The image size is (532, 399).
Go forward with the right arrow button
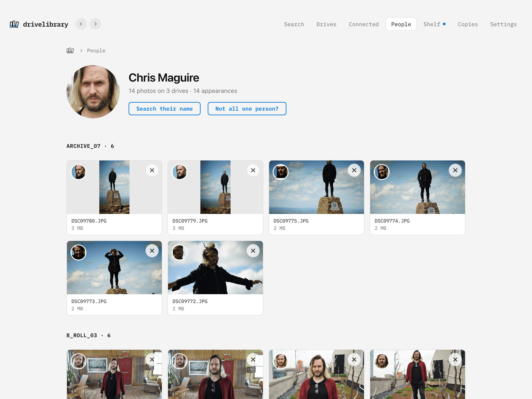pos(95,24)
